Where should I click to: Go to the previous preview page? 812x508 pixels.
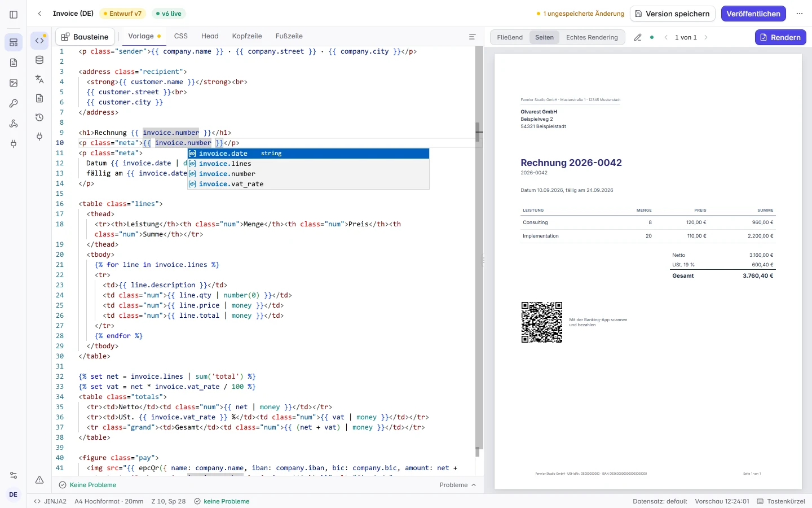click(666, 37)
